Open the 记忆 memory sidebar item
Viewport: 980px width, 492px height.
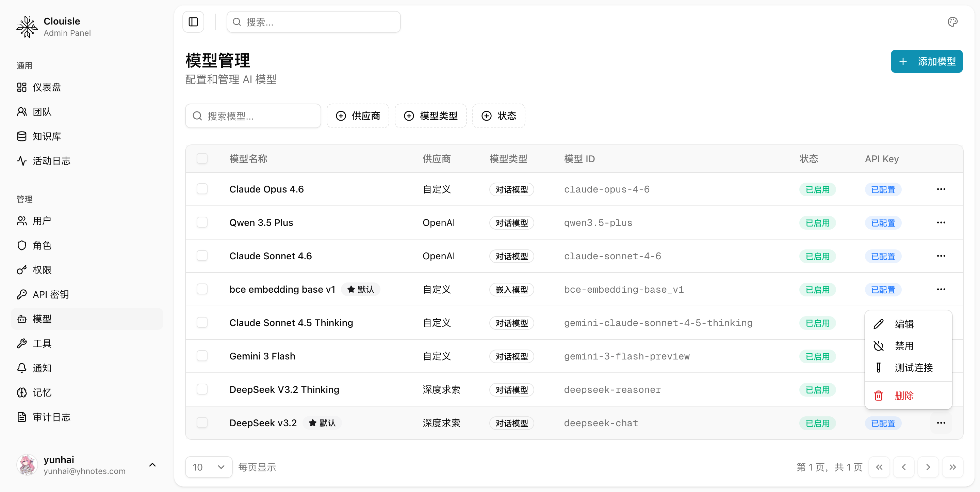point(42,393)
